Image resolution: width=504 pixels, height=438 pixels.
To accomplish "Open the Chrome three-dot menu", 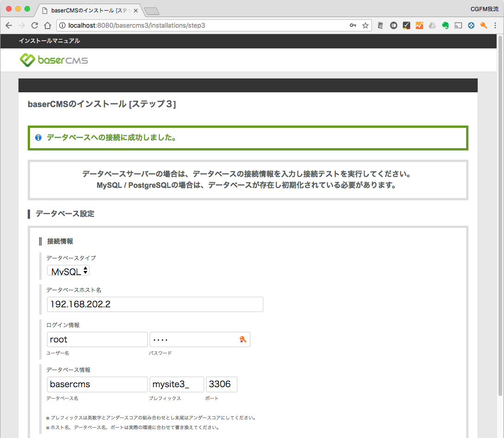I will [495, 25].
